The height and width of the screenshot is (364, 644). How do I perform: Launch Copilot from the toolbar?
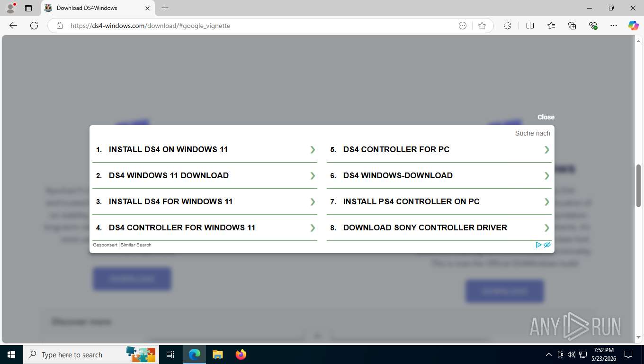633,26
